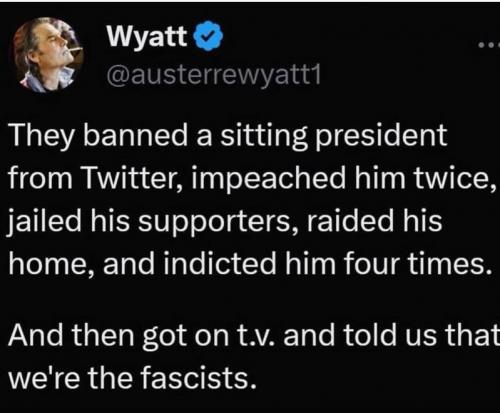The height and width of the screenshot is (413, 500).
Task: Click the word 'They' starting the tweet
Action: click(x=41, y=136)
